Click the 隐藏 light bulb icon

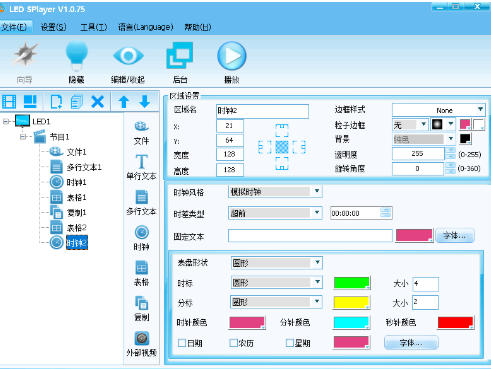(77, 55)
